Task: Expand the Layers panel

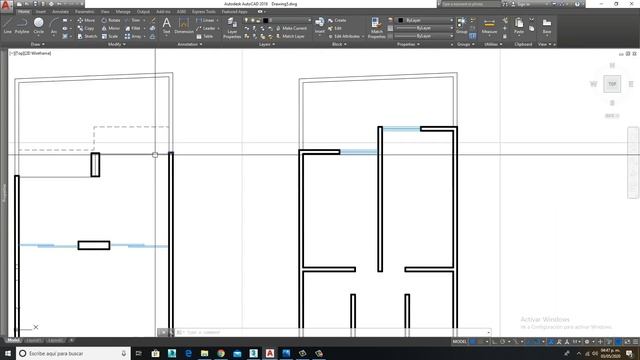Action: [x=267, y=44]
